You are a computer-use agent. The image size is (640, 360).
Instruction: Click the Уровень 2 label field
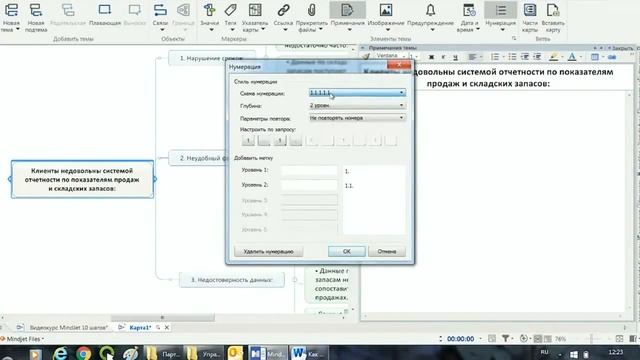pos(309,185)
